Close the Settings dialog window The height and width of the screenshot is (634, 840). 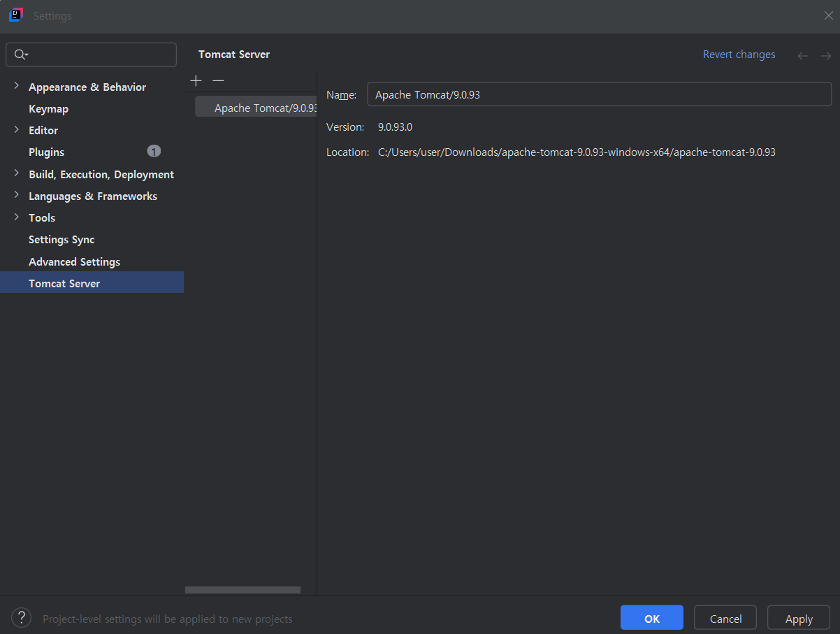[828, 16]
